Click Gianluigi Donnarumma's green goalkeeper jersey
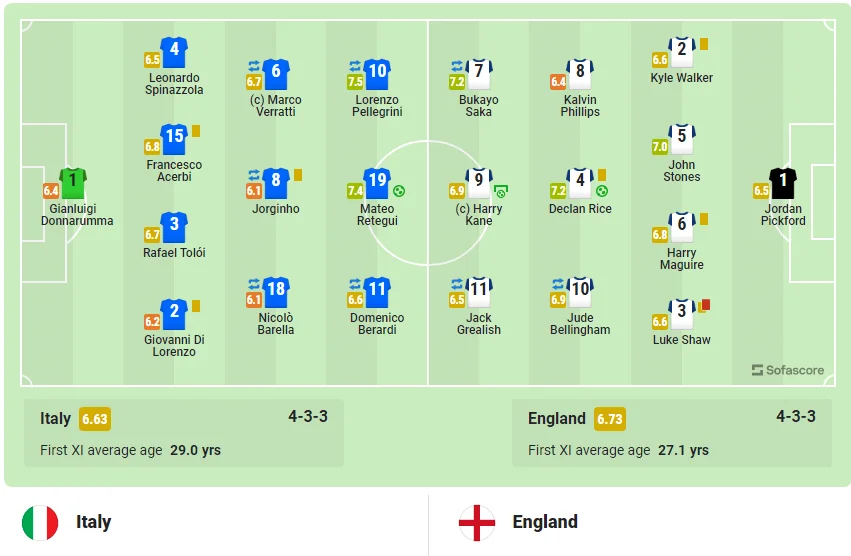851x556 pixels. 73,183
